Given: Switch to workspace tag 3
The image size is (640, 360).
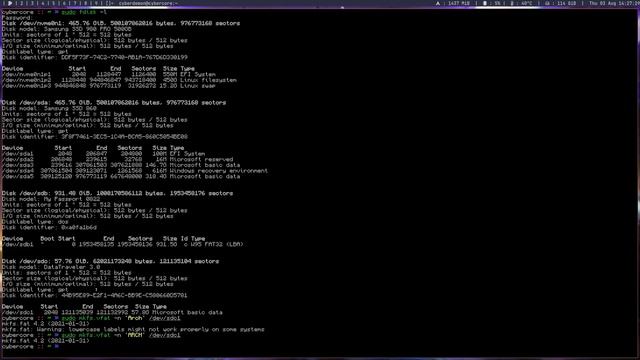Looking at the screenshot, I should [32, 3].
